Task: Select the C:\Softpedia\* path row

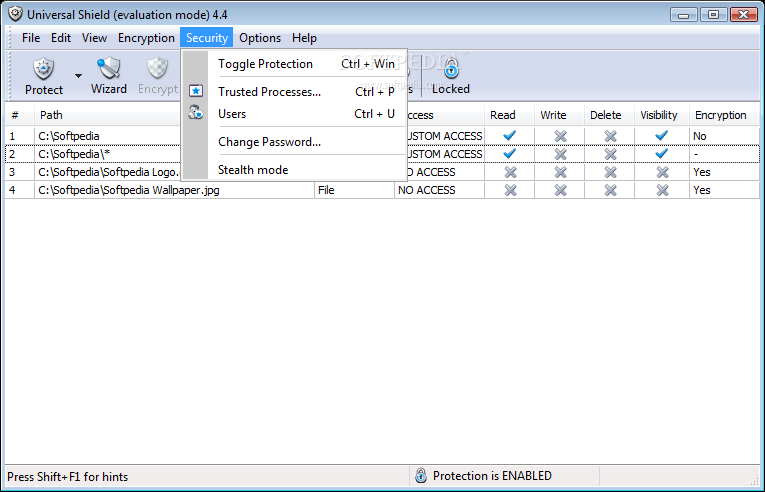Action: click(74, 154)
